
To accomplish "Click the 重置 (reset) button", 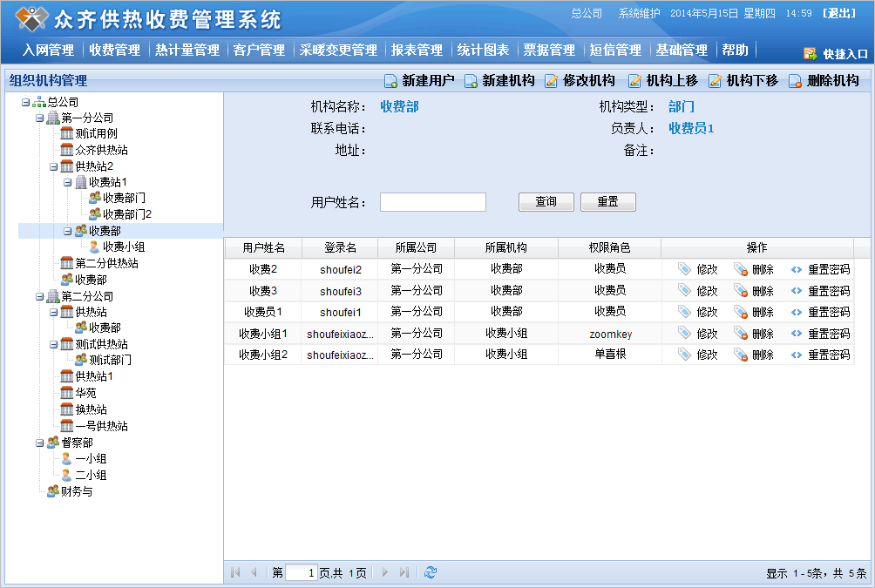I will [x=607, y=202].
